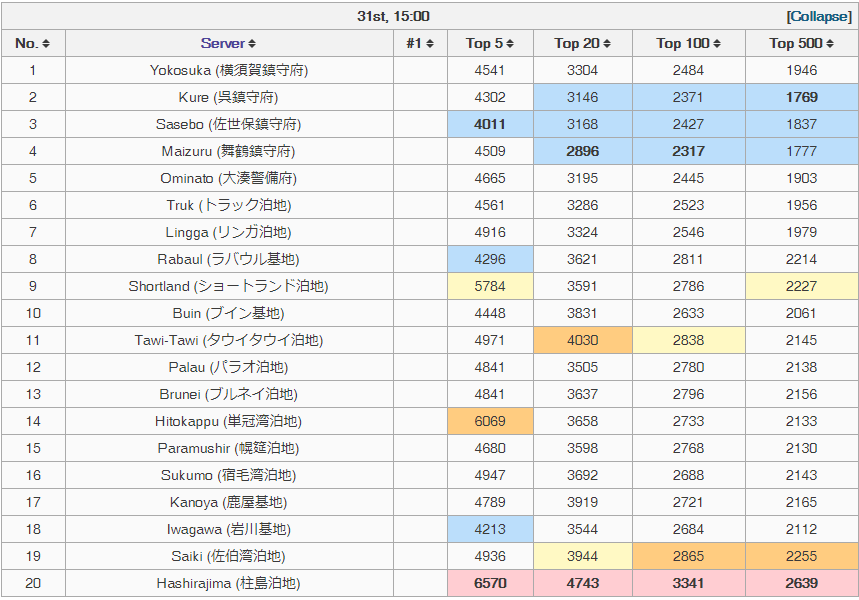Select the bold Top 500 value 1769
Image resolution: width=859 pixels, height=600 pixels.
click(x=801, y=97)
